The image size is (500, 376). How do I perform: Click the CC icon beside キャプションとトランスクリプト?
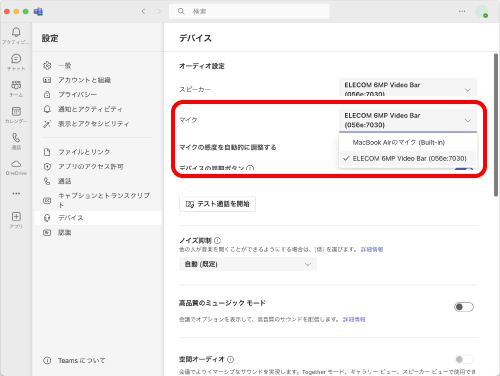pyautogui.click(x=47, y=200)
